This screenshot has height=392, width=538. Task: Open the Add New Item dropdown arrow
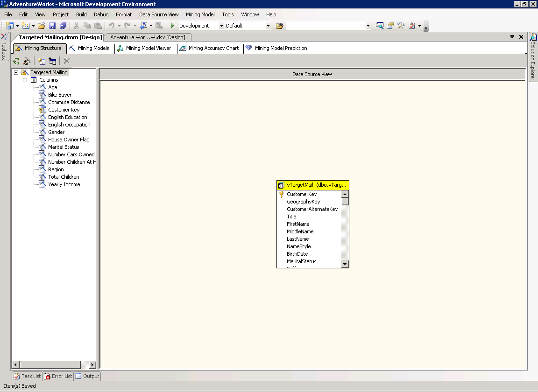click(x=33, y=26)
